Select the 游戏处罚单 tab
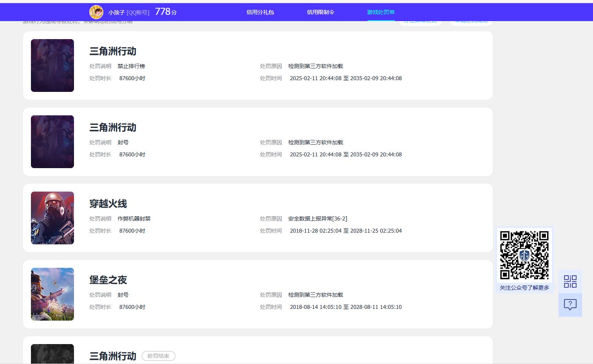Viewport: 593px width, 364px height. pyautogui.click(x=380, y=12)
